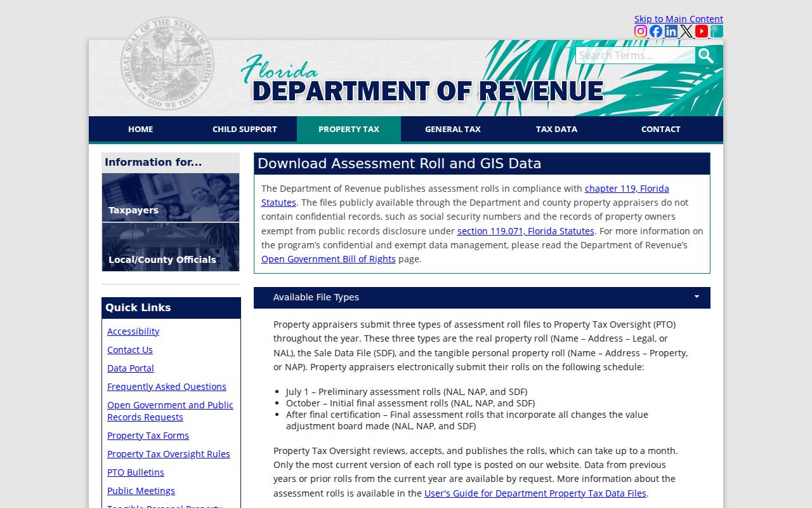812x508 pixels.
Task: Open the GENERAL TAX navigation tab
Action: [x=453, y=129]
